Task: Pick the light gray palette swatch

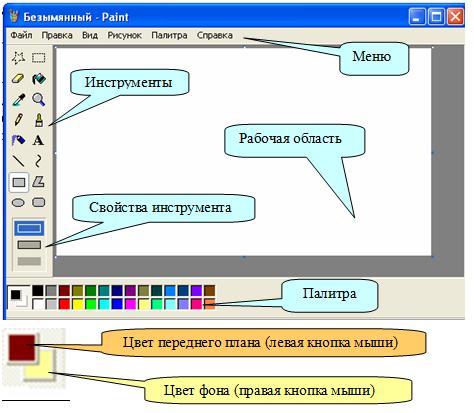Action: click(x=51, y=304)
